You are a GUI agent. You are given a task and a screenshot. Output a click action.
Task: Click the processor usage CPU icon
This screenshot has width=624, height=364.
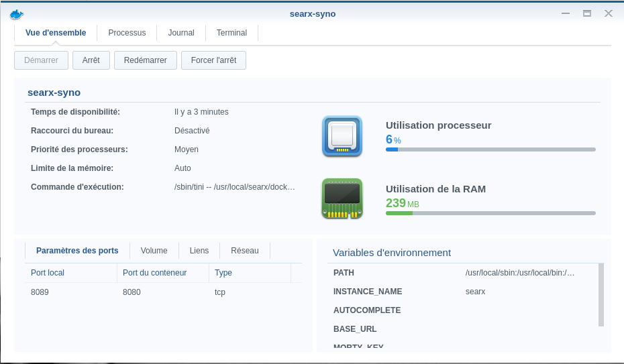[x=342, y=136]
